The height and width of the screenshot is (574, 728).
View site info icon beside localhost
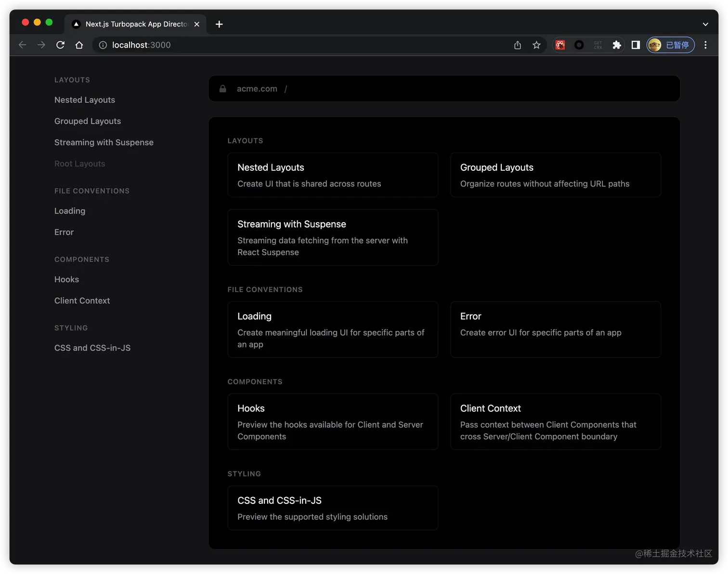tap(103, 45)
